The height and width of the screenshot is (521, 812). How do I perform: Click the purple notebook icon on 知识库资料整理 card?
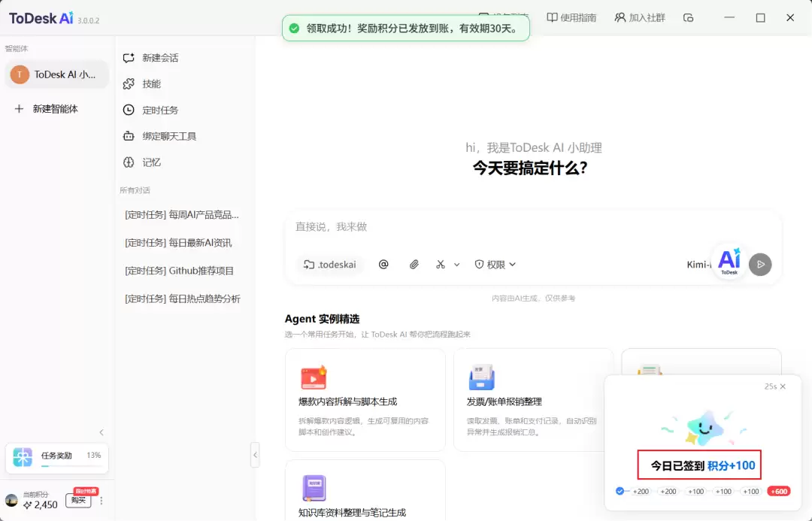click(x=314, y=488)
